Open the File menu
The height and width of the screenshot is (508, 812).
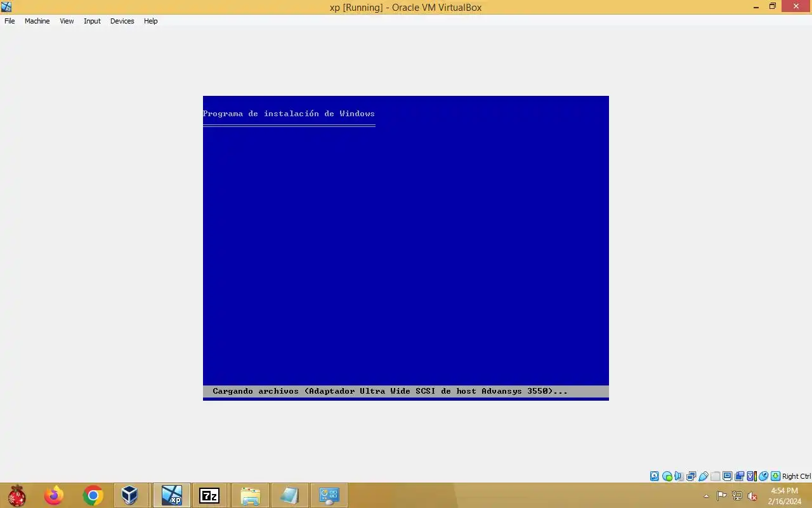point(10,21)
